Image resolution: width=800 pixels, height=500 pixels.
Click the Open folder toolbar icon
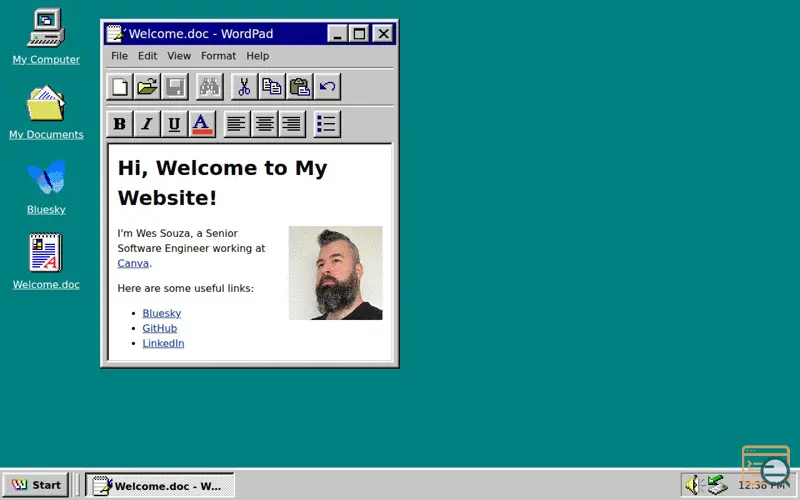click(147, 86)
